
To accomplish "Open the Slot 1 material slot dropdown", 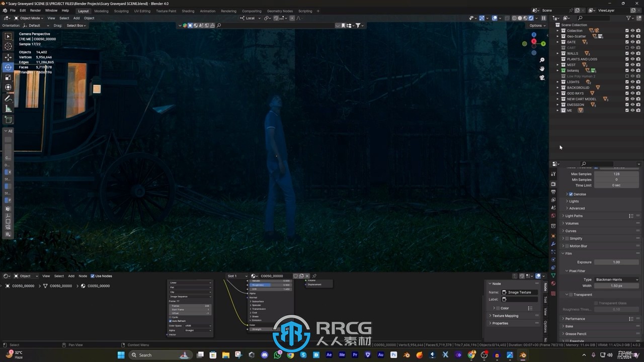I will pyautogui.click(x=237, y=276).
